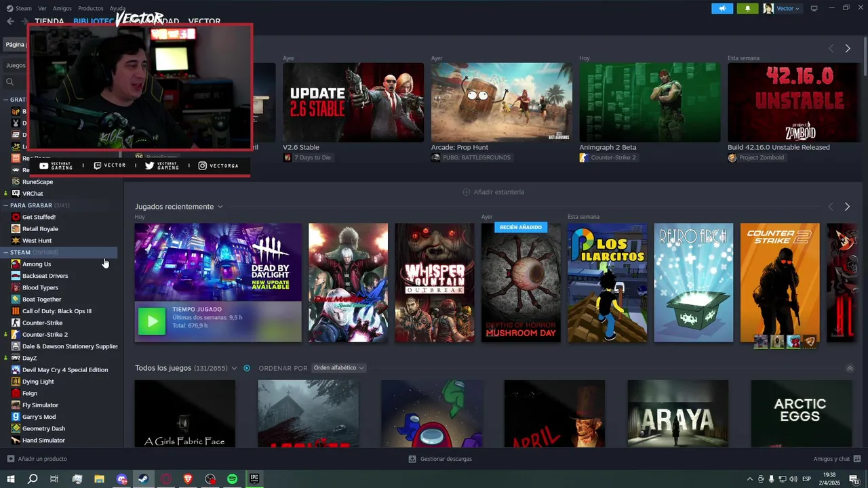
Task: Click the Among Us sidebar icon
Action: pos(16,264)
